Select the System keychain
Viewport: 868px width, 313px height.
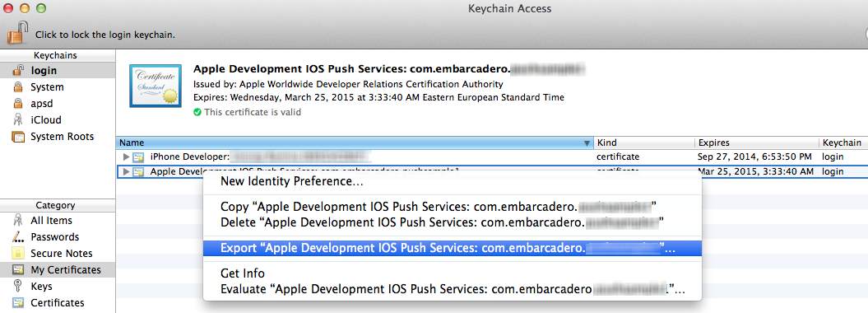click(x=58, y=87)
